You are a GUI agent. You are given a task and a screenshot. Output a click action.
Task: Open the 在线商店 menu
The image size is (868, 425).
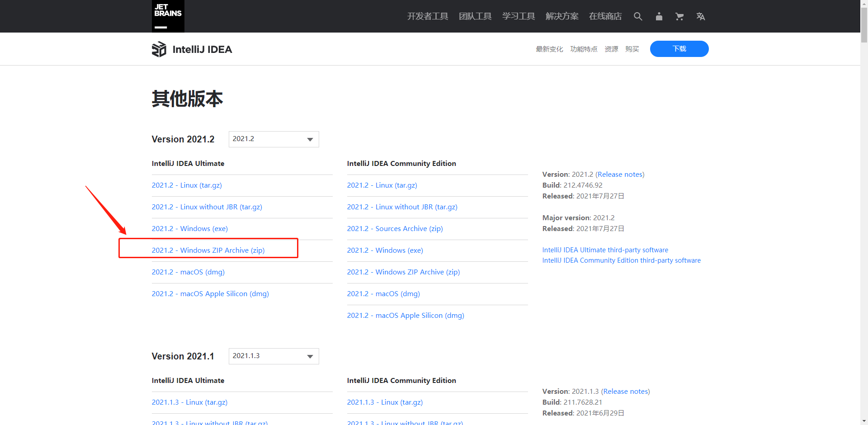coord(605,16)
